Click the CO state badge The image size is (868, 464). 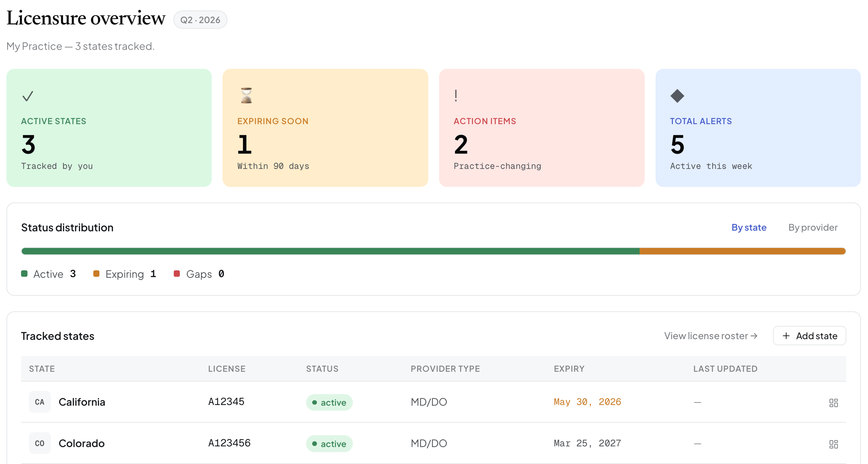(x=40, y=443)
